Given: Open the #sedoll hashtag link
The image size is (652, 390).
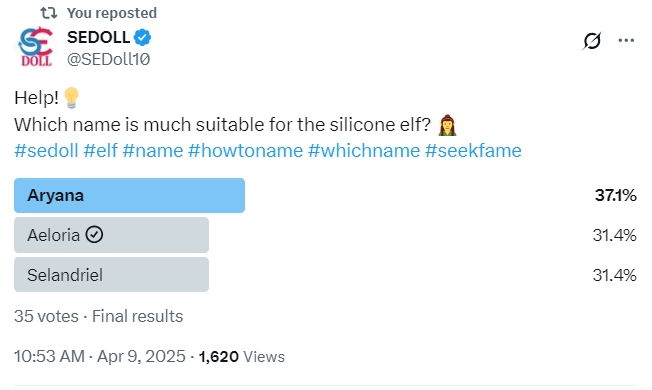Looking at the screenshot, I should coord(46,151).
